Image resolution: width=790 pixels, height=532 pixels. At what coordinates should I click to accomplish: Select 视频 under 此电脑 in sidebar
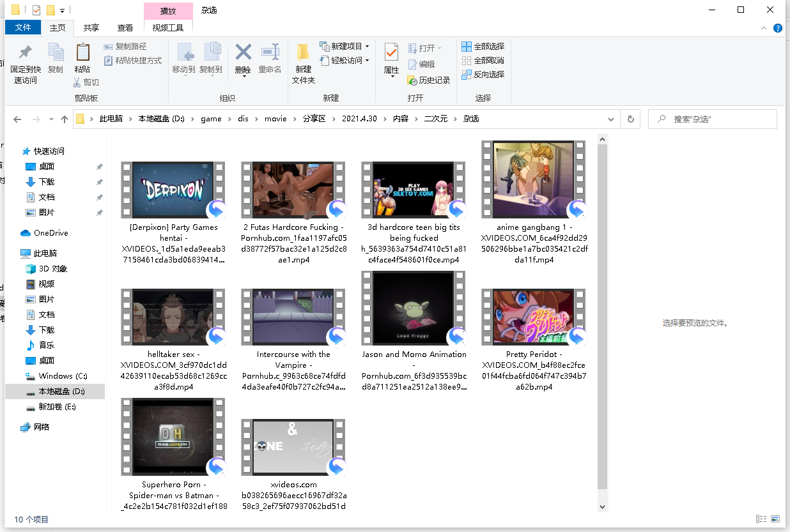tap(40, 284)
